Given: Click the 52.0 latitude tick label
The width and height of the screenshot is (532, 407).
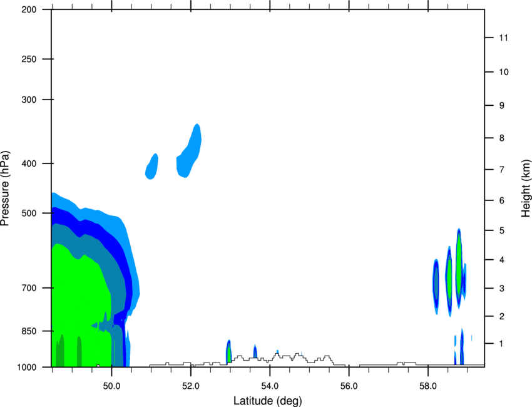Looking at the screenshot, I should click(x=191, y=386).
